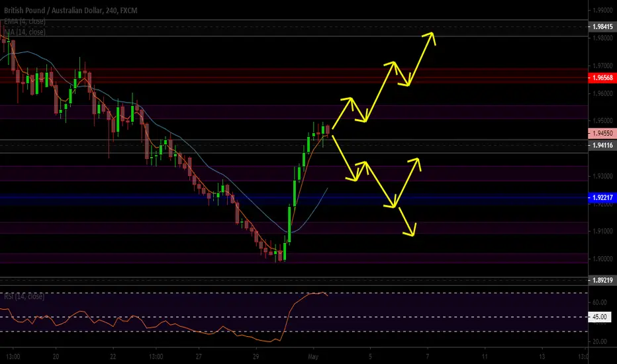
Task: Click the topmost yellow arrow head
Action: pyautogui.click(x=431, y=36)
